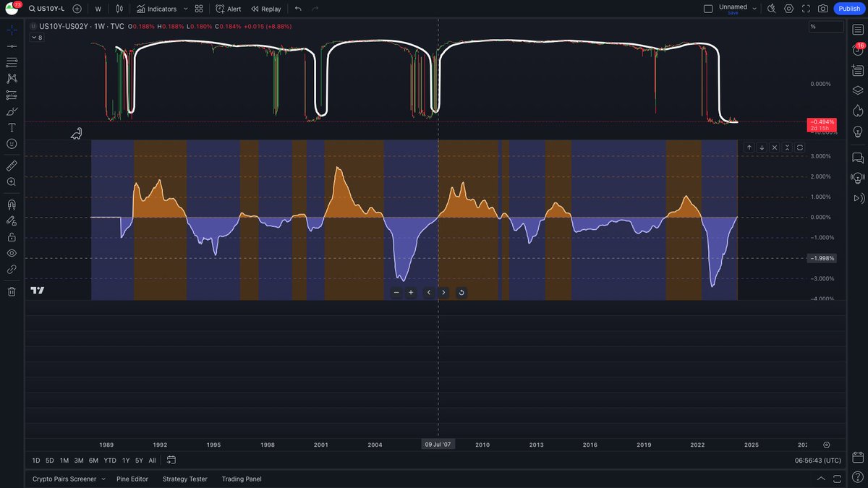Zoom out chart with minus button
Viewport: 868px width, 488px height.
pyautogui.click(x=396, y=293)
